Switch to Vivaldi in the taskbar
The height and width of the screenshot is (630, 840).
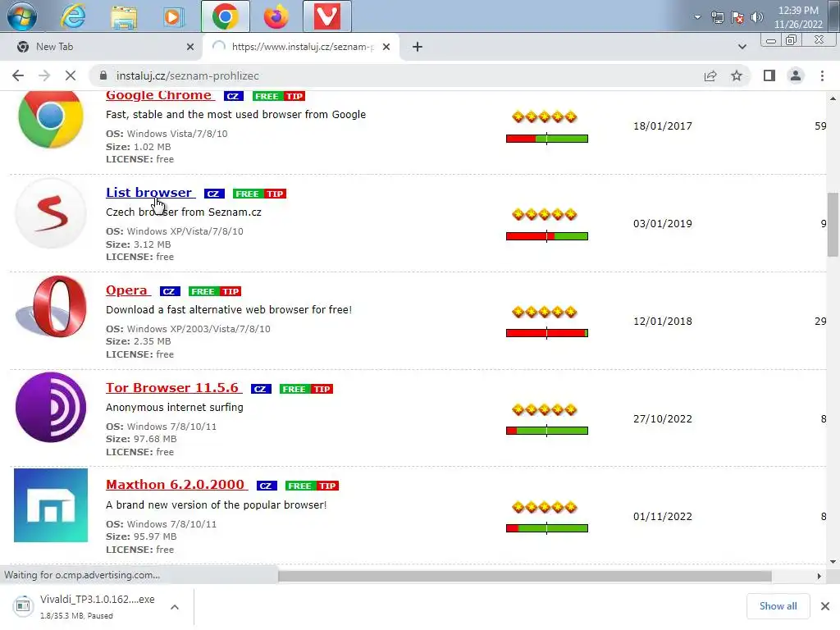click(x=326, y=16)
